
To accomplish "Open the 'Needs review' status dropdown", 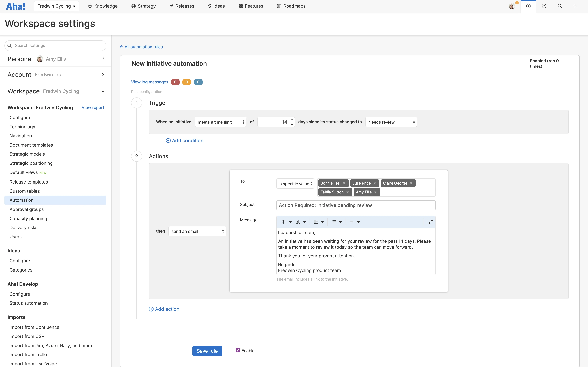I will (391, 122).
